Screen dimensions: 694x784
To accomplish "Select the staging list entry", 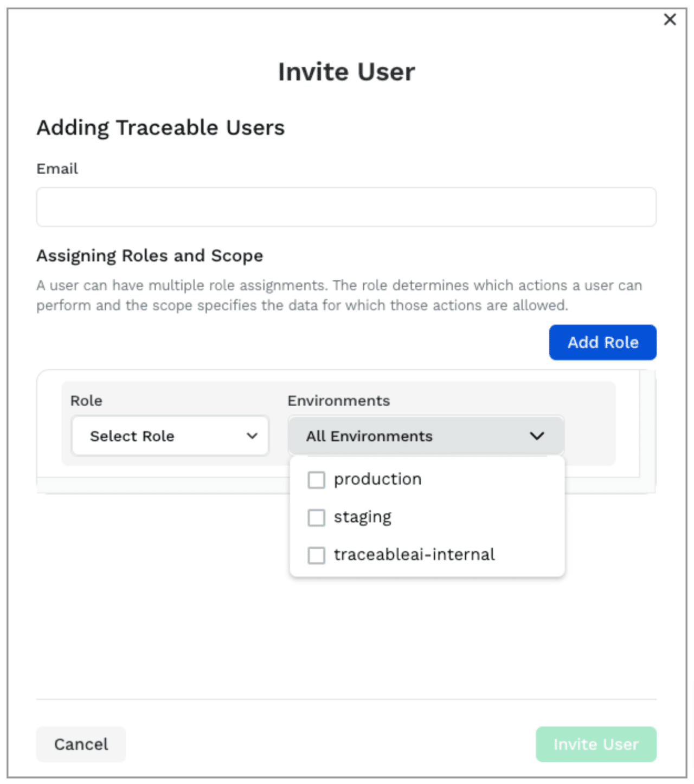I will (362, 517).
